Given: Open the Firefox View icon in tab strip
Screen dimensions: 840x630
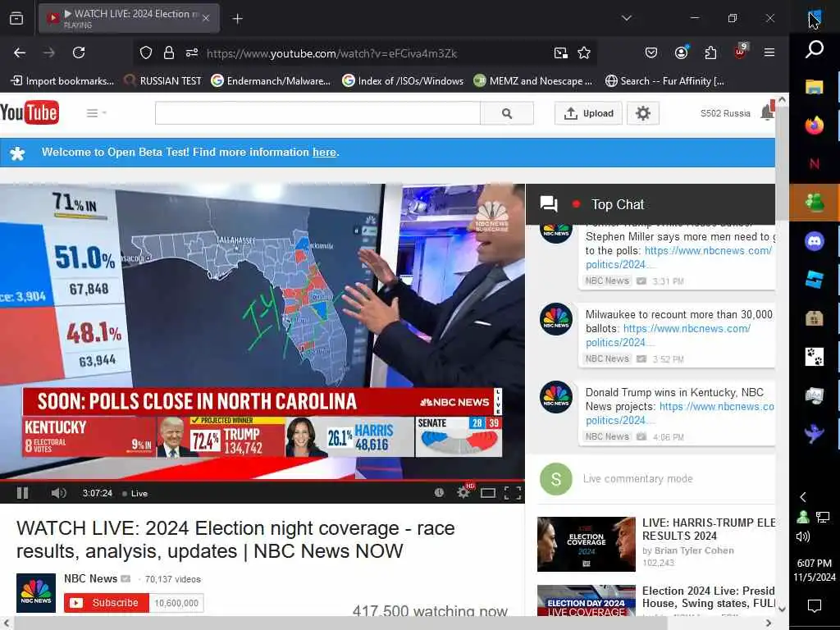Looking at the screenshot, I should [x=16, y=19].
